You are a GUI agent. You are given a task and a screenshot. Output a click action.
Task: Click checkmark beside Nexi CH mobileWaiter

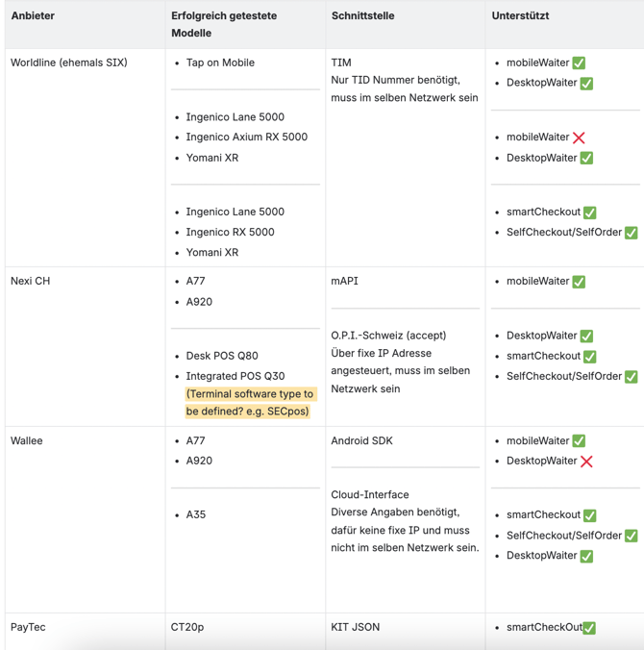click(579, 282)
